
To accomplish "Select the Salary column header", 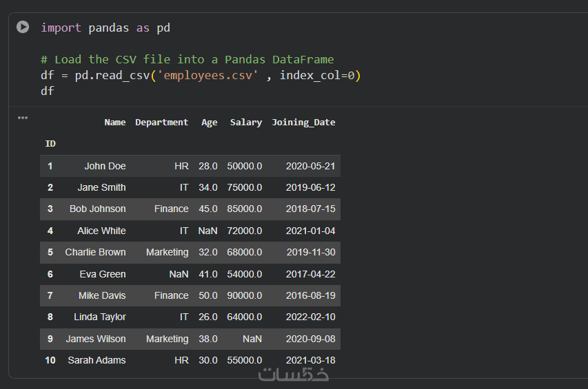I will coord(246,123).
